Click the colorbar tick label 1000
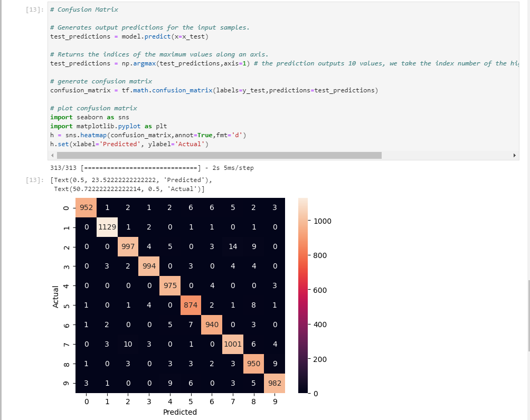Image resolution: width=530 pixels, height=420 pixels. (323, 221)
